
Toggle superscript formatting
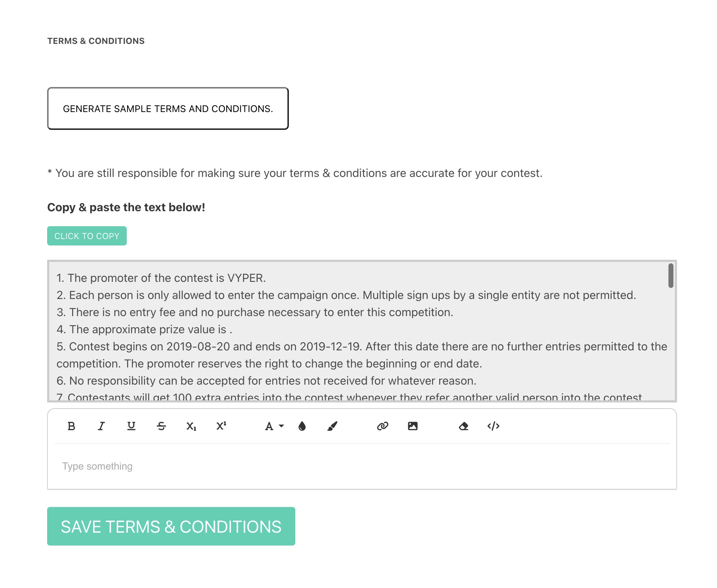[221, 426]
